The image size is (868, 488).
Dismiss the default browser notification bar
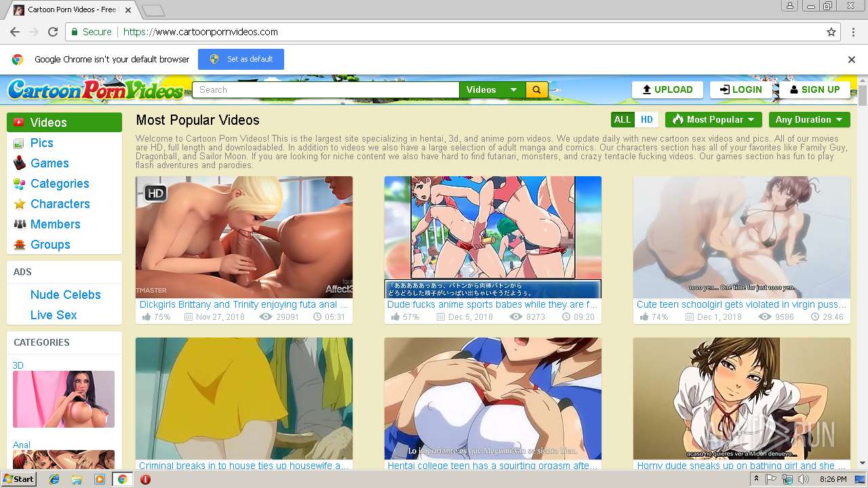(x=852, y=60)
